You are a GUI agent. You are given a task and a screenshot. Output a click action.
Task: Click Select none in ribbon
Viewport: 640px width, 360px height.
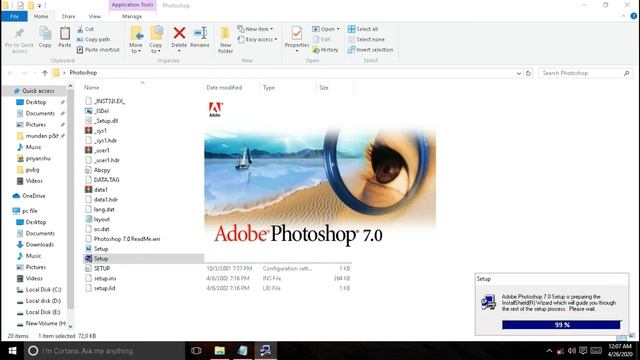point(366,40)
